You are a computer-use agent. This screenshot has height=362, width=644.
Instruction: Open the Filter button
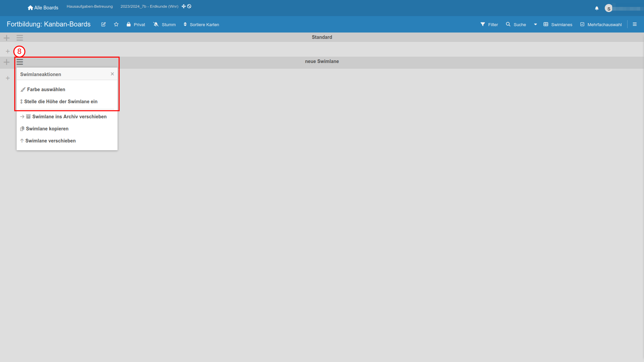pos(489,24)
